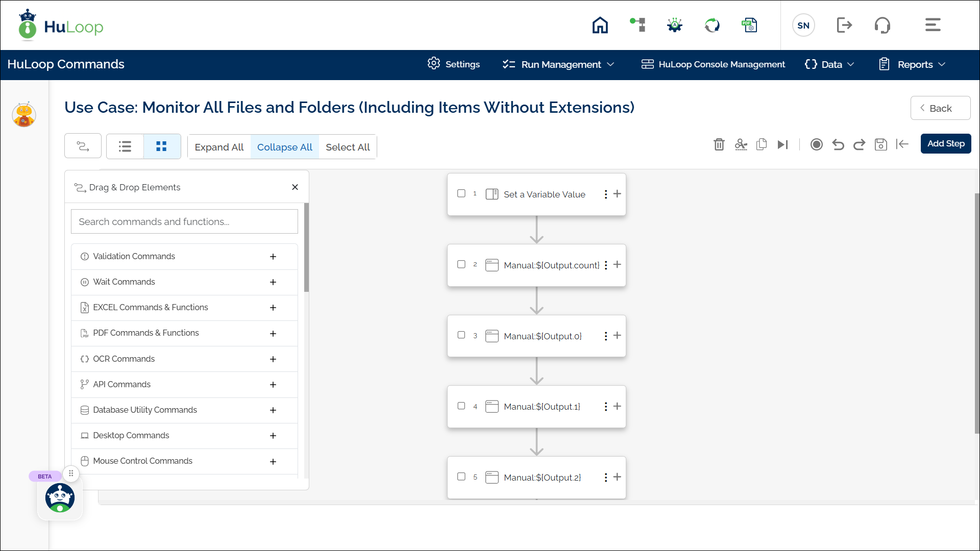Tick checkbox for step 3 Manual:${Output.0}
Screen dimensions: 980x551
(461, 335)
